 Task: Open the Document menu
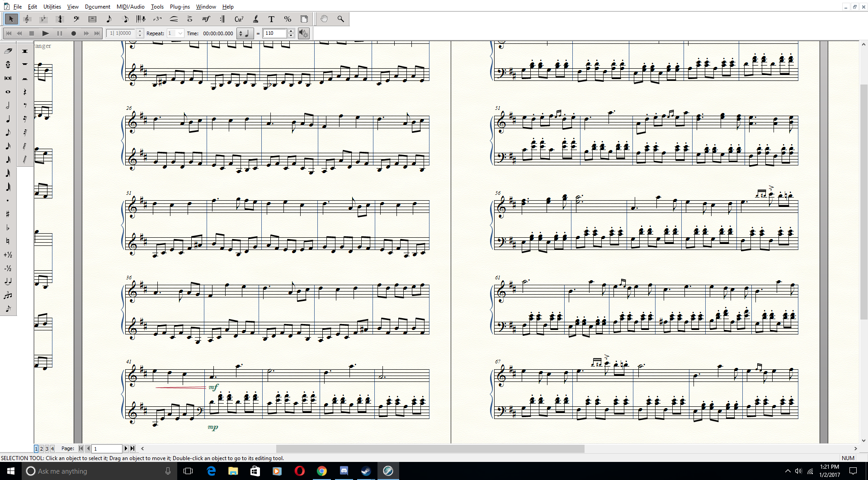click(98, 7)
